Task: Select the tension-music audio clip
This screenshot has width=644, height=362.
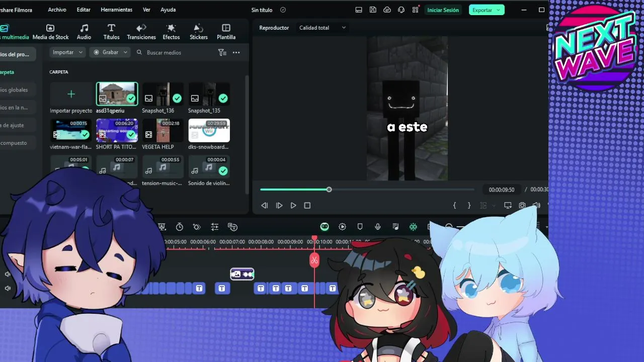Action: (x=163, y=166)
